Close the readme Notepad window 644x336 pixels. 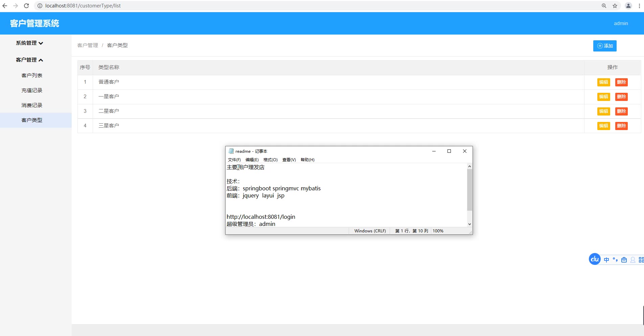[465, 151]
